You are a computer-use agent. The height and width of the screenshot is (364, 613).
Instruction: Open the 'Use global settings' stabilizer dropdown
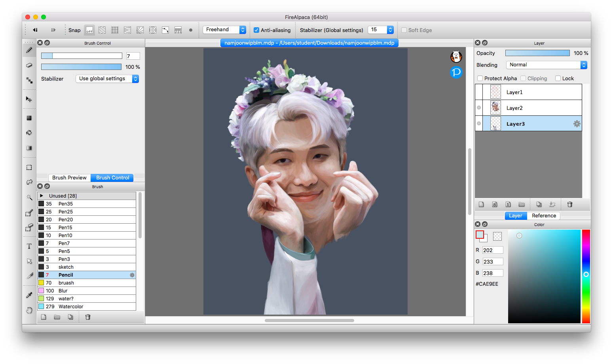pos(107,79)
